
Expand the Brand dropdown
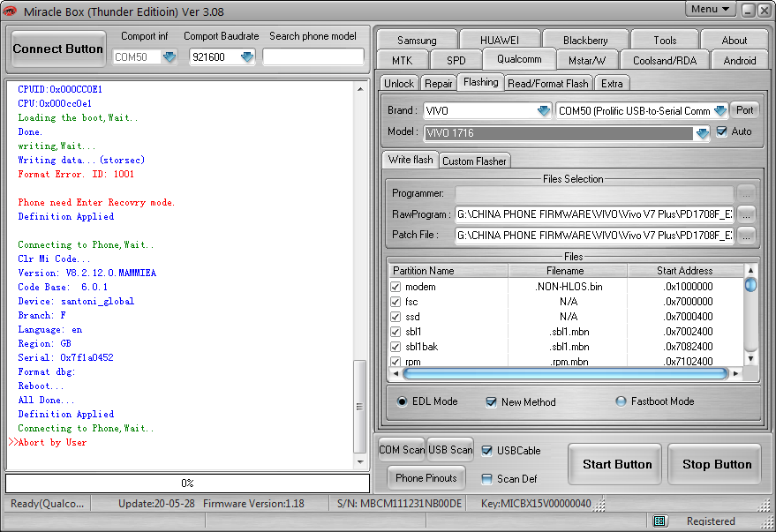click(x=544, y=111)
